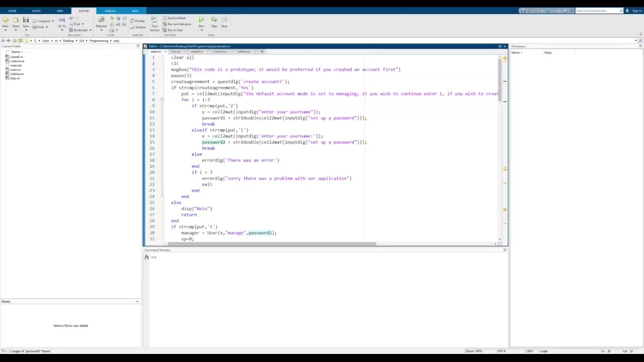
Task: Open the Profiler
Action: [138, 21]
